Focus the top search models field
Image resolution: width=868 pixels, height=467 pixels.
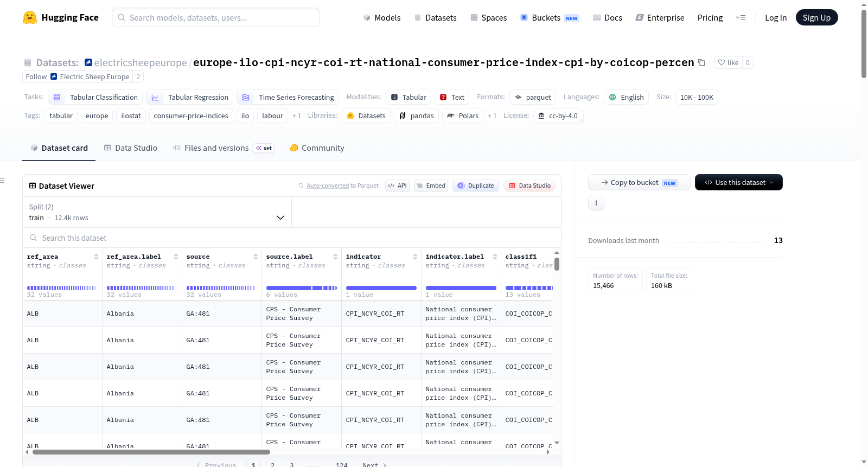coord(216,17)
